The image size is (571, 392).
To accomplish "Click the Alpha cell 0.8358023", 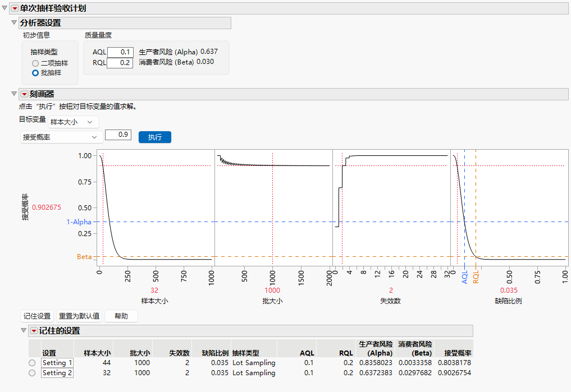I will coord(376,363).
